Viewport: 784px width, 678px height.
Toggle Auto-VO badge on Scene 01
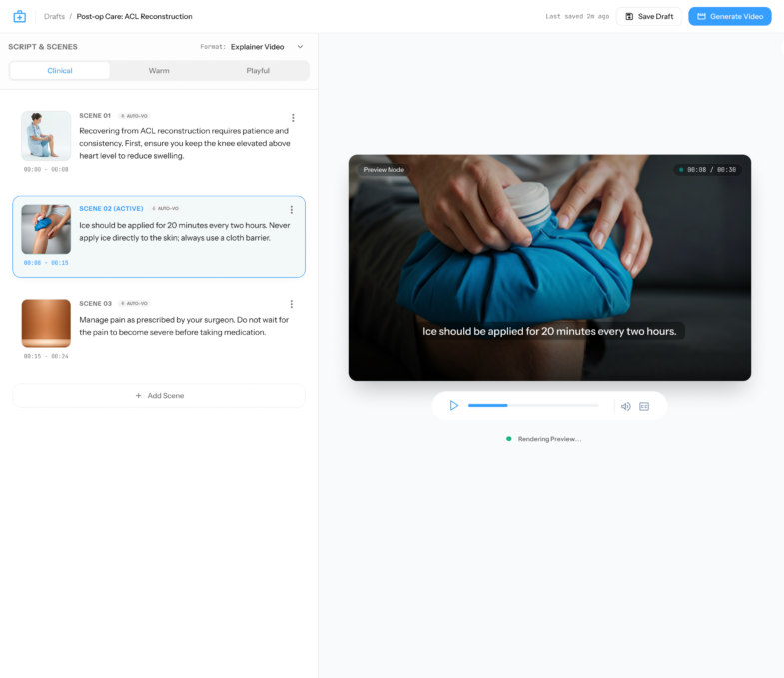click(134, 116)
